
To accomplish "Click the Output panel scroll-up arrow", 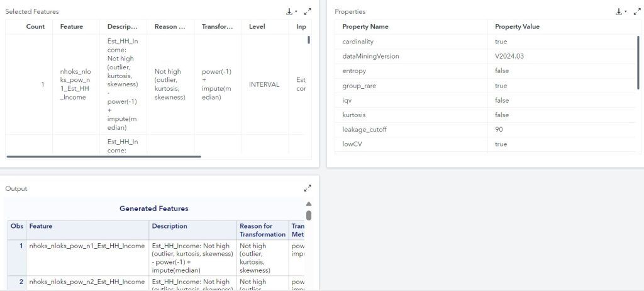I will point(308,204).
